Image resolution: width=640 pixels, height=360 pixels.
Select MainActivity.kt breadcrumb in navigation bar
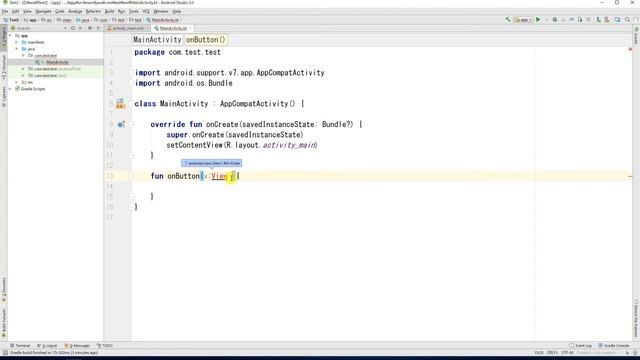point(163,20)
